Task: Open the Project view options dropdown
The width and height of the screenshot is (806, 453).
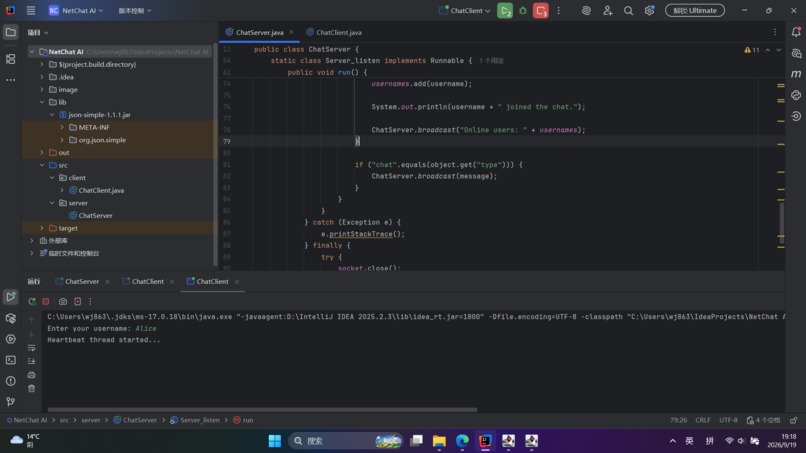Action: click(x=38, y=32)
